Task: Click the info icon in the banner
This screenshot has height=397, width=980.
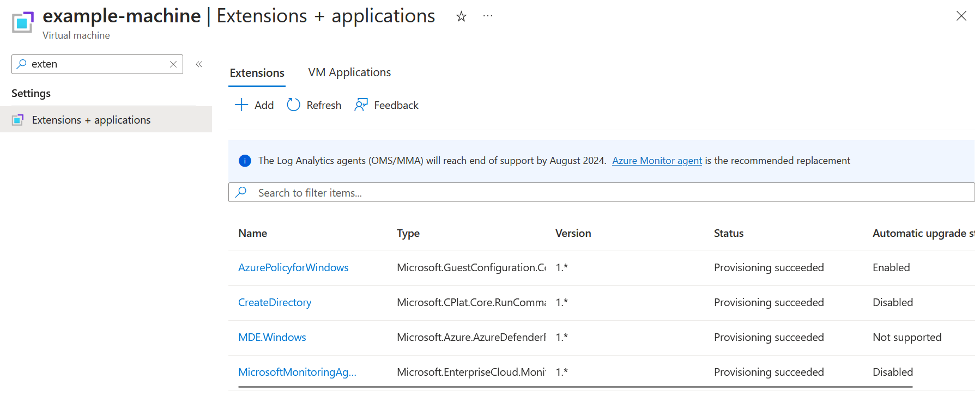Action: (245, 161)
